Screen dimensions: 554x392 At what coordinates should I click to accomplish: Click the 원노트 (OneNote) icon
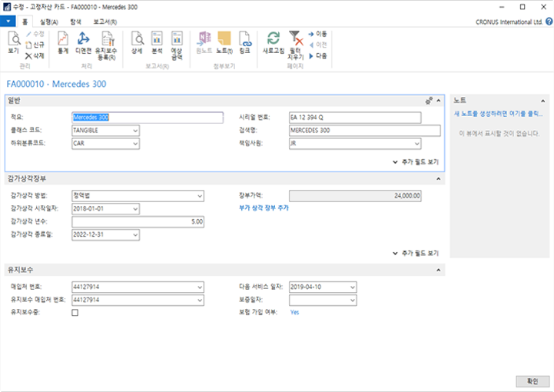point(204,42)
